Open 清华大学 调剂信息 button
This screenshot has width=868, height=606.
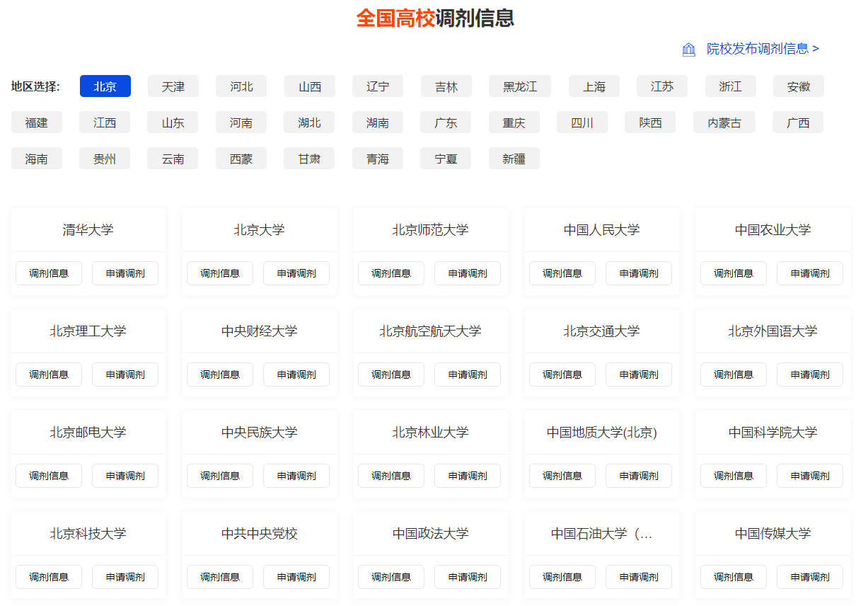coord(49,273)
